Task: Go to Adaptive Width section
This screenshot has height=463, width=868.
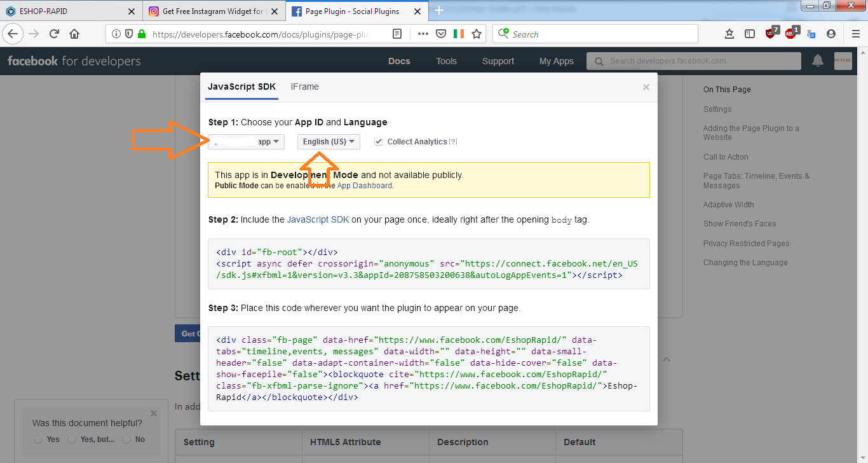Action: [x=729, y=205]
